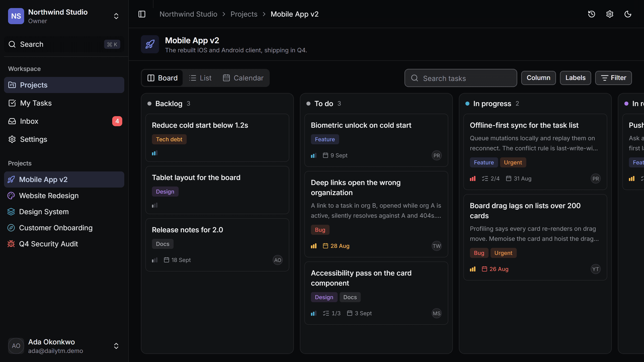Click the Search tasks input field

(461, 78)
